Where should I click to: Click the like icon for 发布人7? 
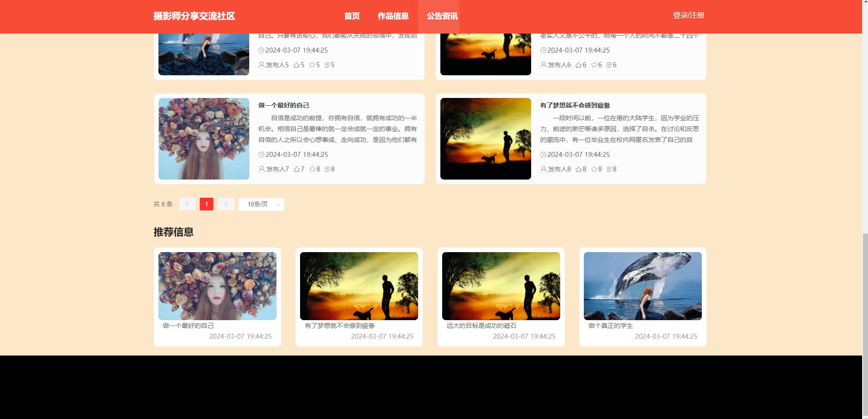pyautogui.click(x=296, y=169)
